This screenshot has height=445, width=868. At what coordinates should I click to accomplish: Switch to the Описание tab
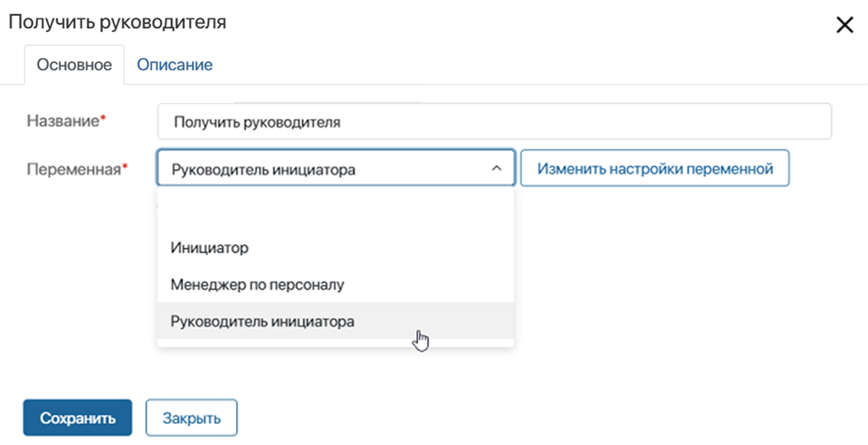pyautogui.click(x=174, y=65)
